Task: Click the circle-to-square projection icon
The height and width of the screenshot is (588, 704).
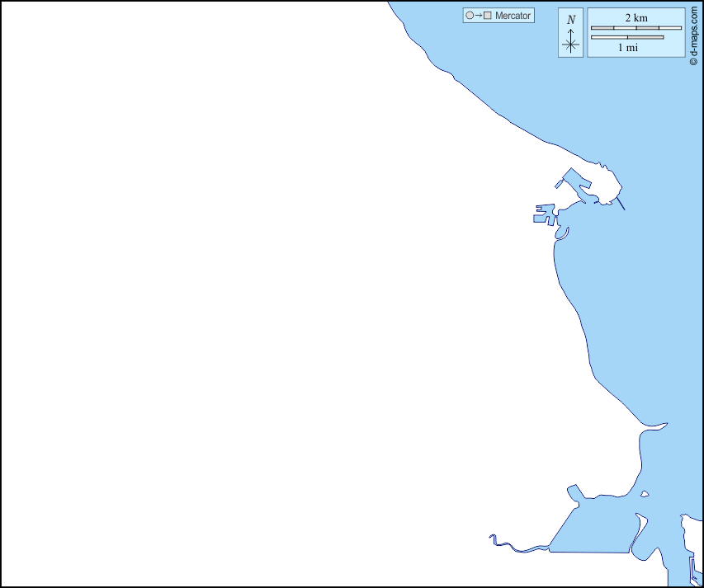Action: click(479, 16)
